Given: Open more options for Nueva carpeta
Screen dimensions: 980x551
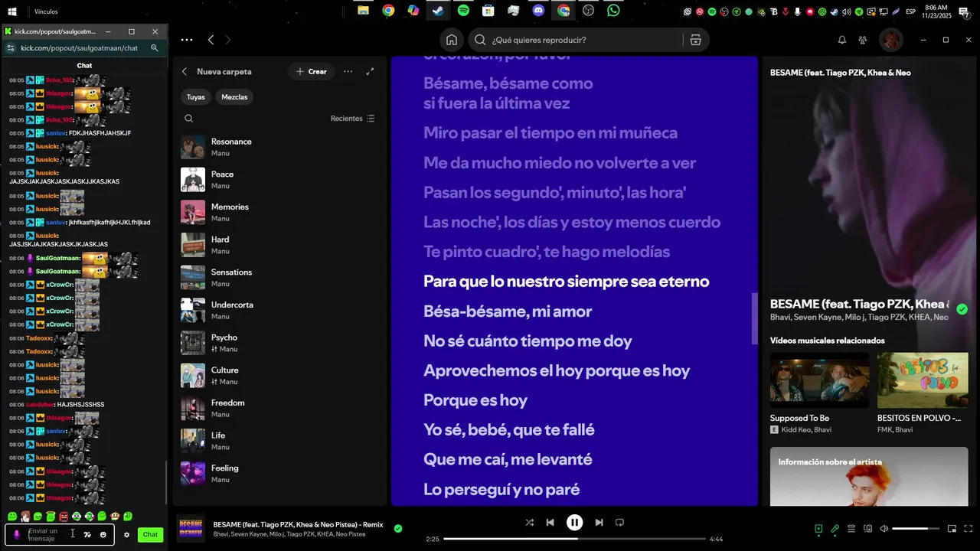Looking at the screenshot, I should point(348,71).
